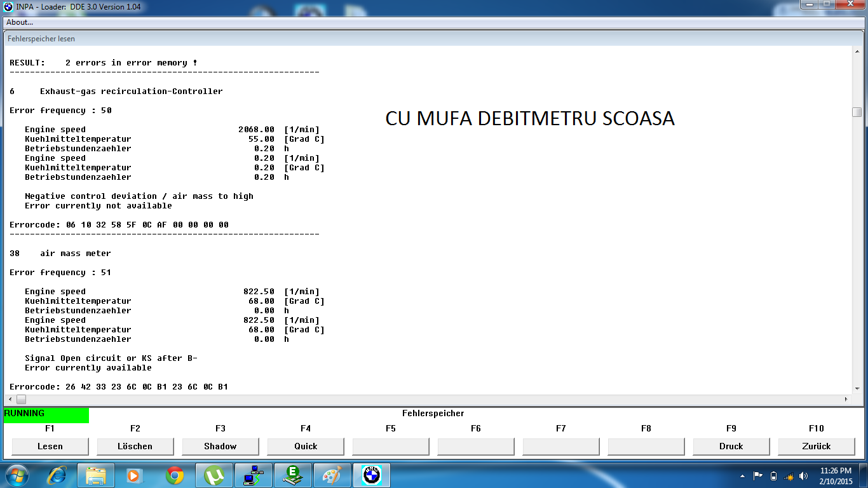The image size is (868, 488).
Task: Click the empty F6 button
Action: pyautogui.click(x=476, y=447)
